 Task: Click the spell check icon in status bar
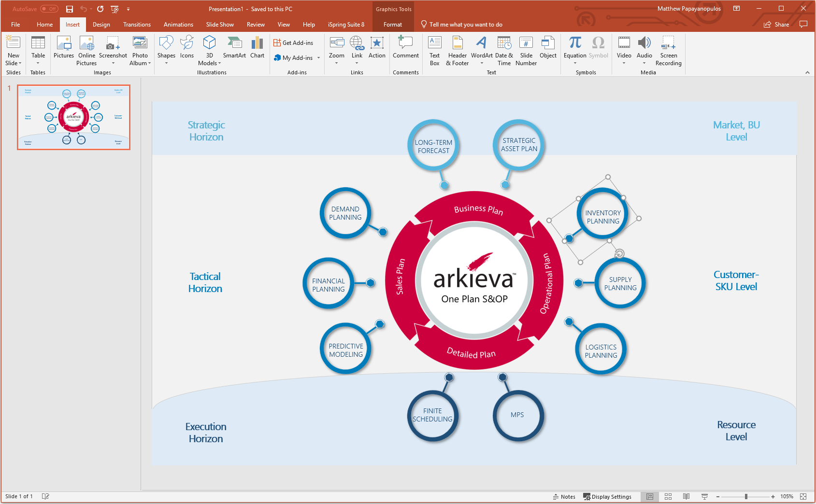pos(45,496)
